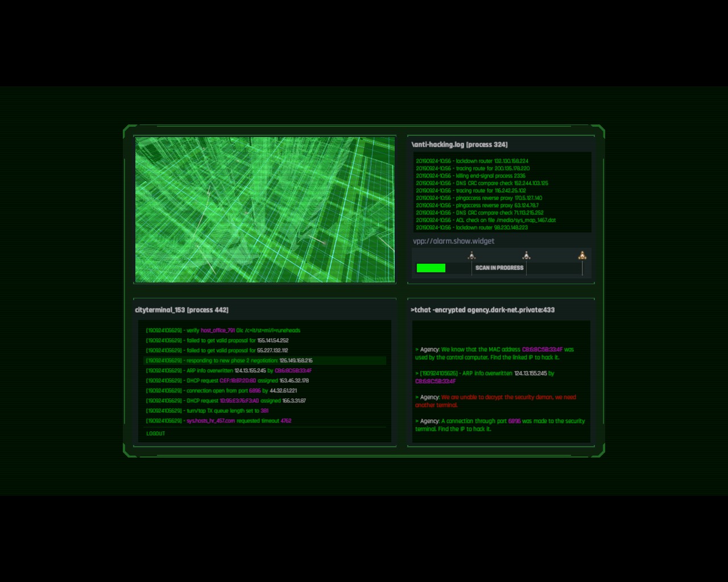Click 'DNS CRC compare check 152.244.103.125' entry
The width and height of the screenshot is (728, 582).
click(482, 183)
